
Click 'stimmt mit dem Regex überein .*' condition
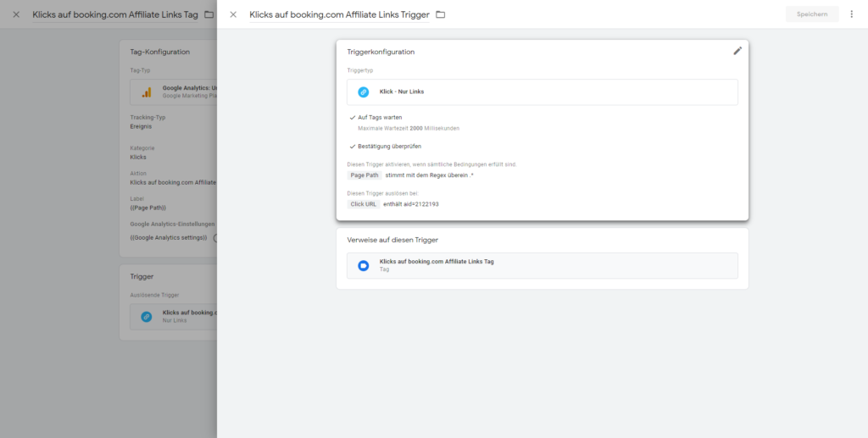click(x=429, y=175)
